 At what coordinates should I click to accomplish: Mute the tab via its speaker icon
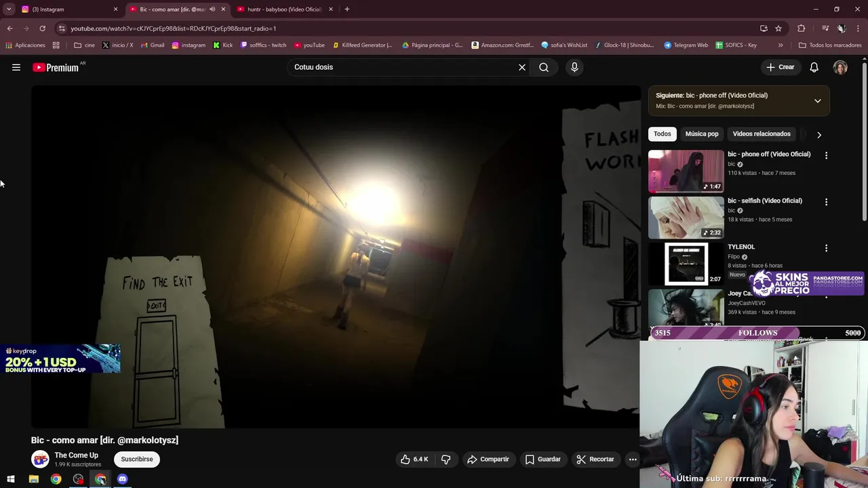pyautogui.click(x=212, y=9)
